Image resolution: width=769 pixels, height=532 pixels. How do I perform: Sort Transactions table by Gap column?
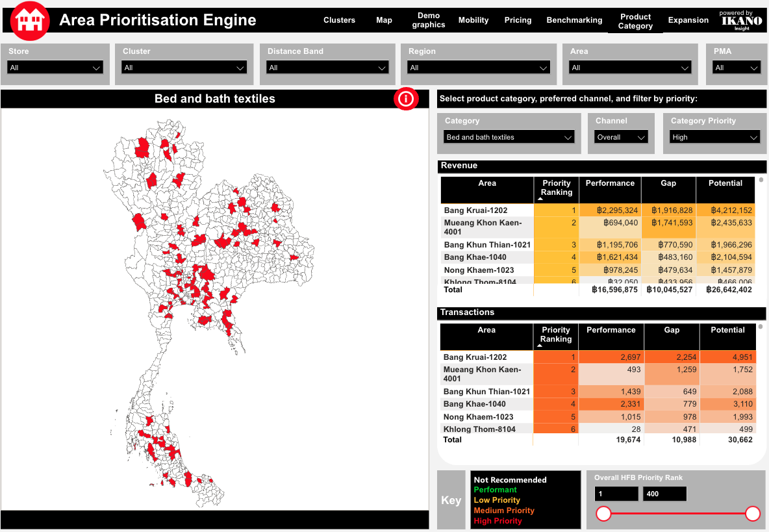point(672,336)
